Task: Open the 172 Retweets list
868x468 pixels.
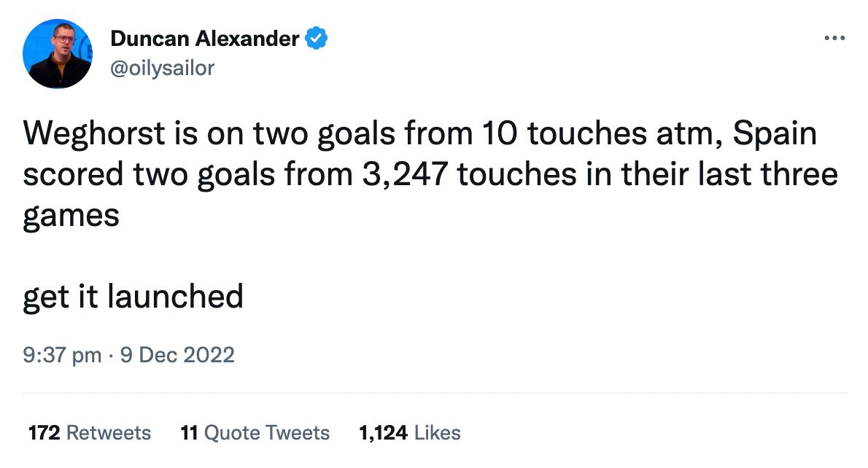Action: coord(88,432)
